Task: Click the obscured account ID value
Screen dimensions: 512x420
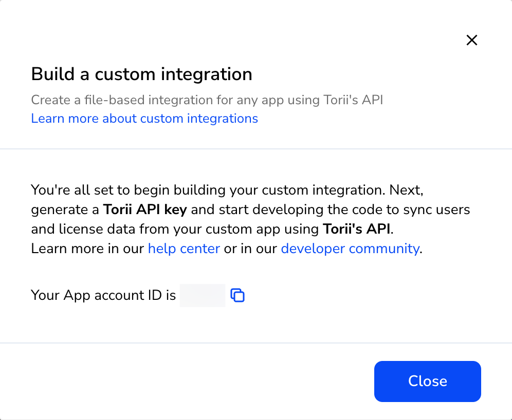Action: [202, 295]
